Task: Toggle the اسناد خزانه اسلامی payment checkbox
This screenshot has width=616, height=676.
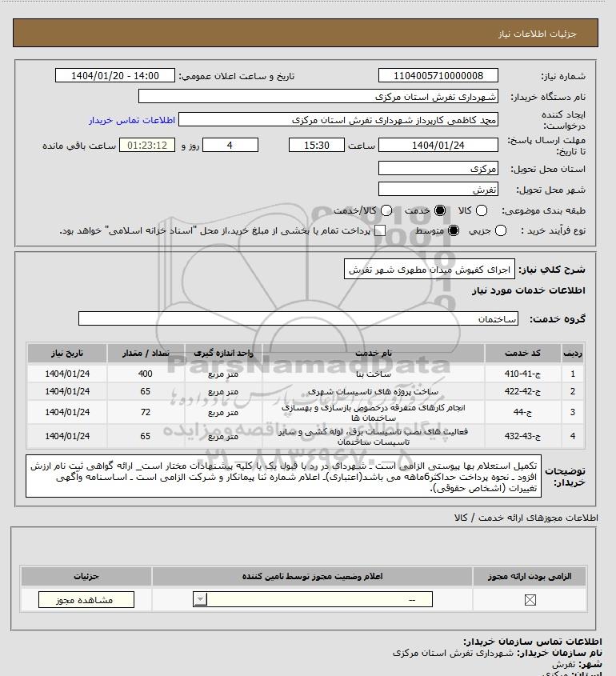Action: point(380,230)
